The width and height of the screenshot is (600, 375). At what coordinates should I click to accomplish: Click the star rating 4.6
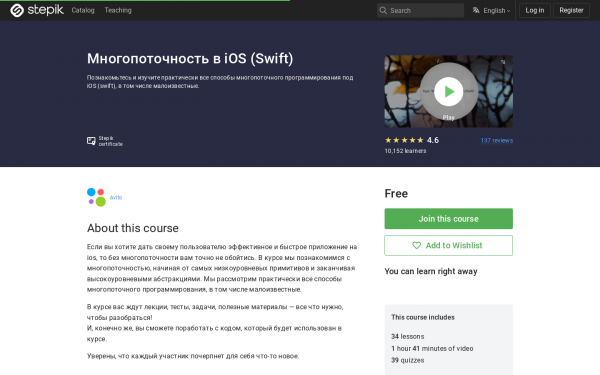point(412,140)
